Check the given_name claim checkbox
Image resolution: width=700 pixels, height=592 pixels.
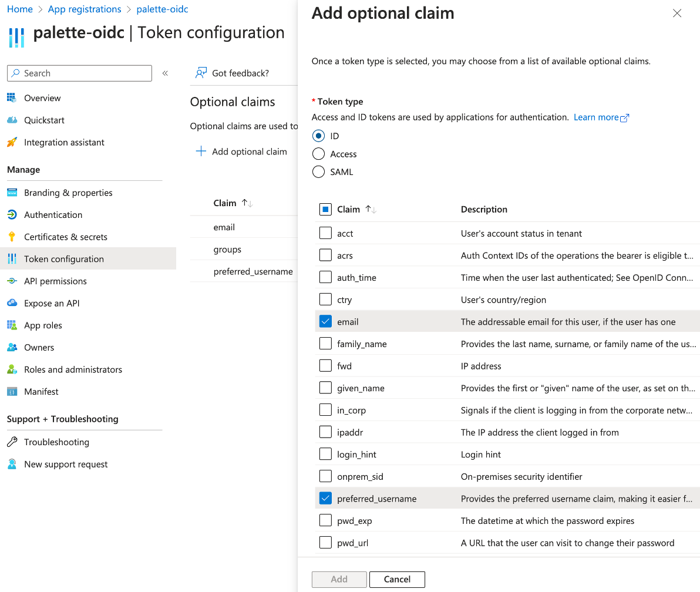pos(325,388)
